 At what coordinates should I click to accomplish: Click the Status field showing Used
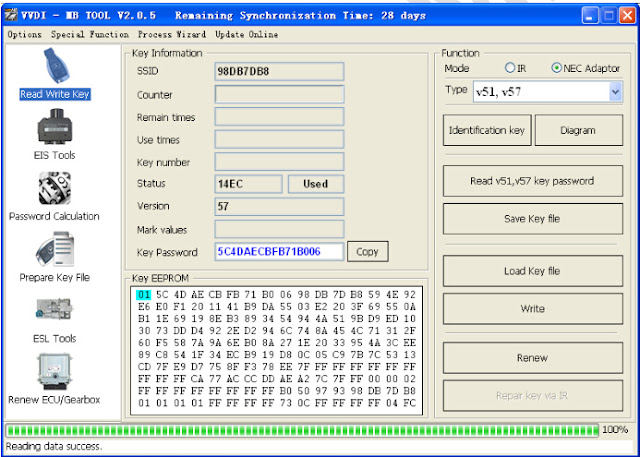316,184
